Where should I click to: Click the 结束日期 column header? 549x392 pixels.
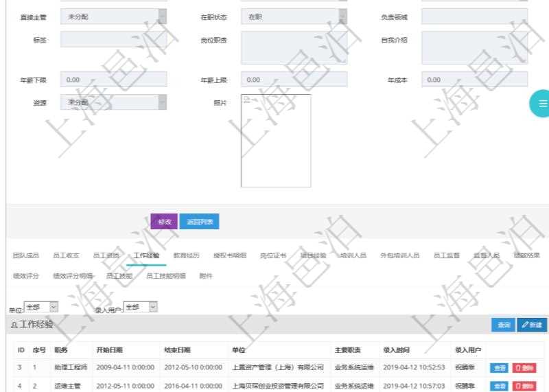pos(177,349)
